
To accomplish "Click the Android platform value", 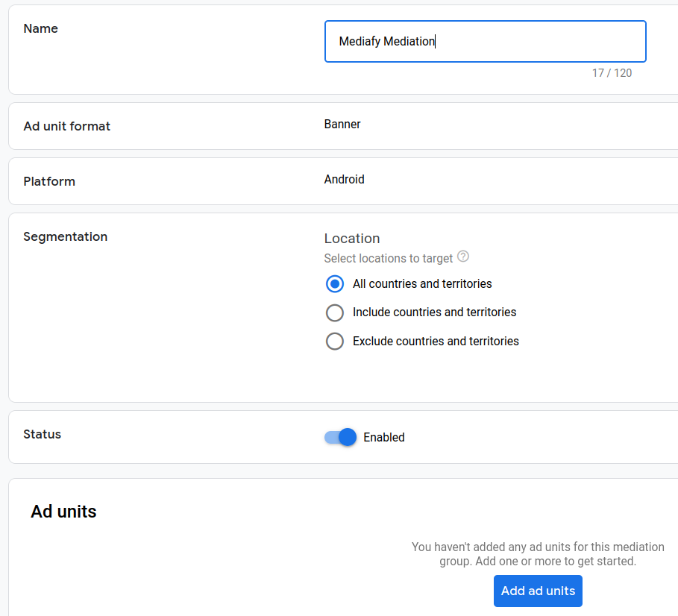I will [x=344, y=180].
